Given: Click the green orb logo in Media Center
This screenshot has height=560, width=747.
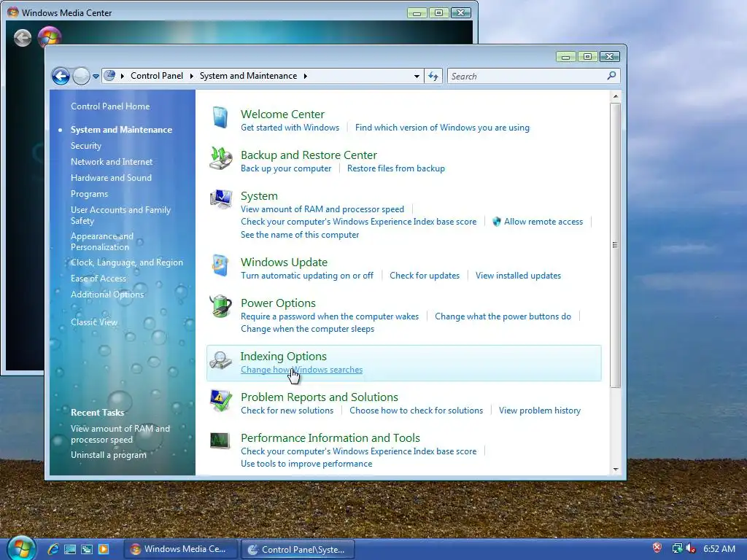Looking at the screenshot, I should 50,36.
